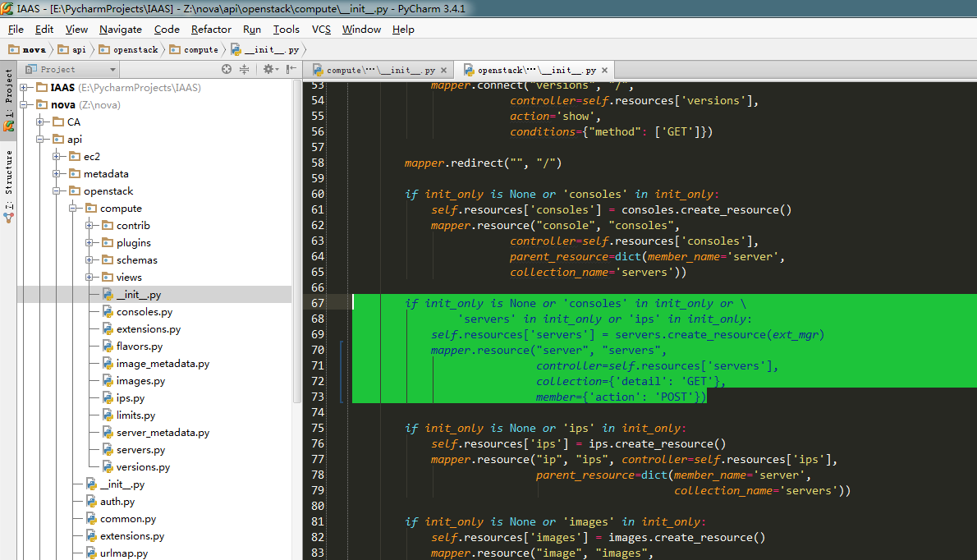Select selected __init__.py in compute folder
The height and width of the screenshot is (560, 977).
(x=138, y=295)
